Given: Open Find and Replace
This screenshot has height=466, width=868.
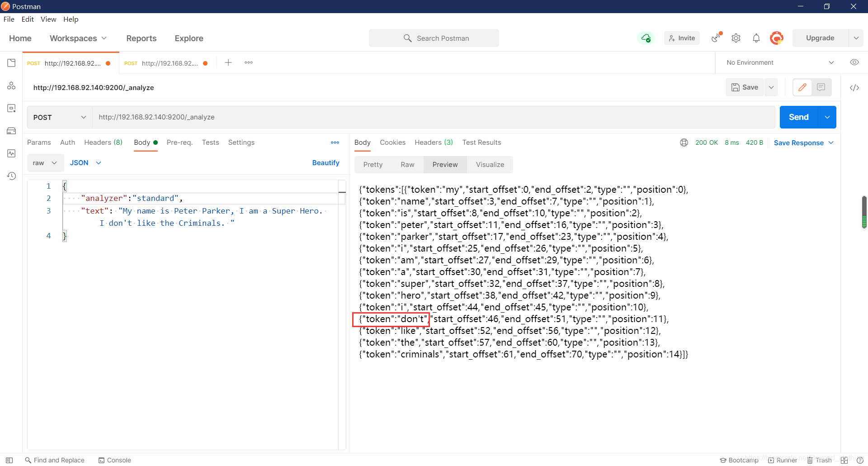Looking at the screenshot, I should click(55, 460).
